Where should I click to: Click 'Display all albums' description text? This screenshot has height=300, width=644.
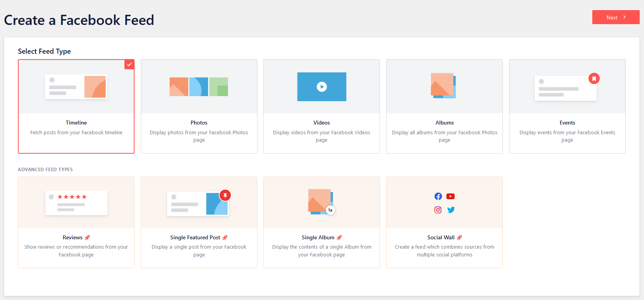click(x=444, y=136)
